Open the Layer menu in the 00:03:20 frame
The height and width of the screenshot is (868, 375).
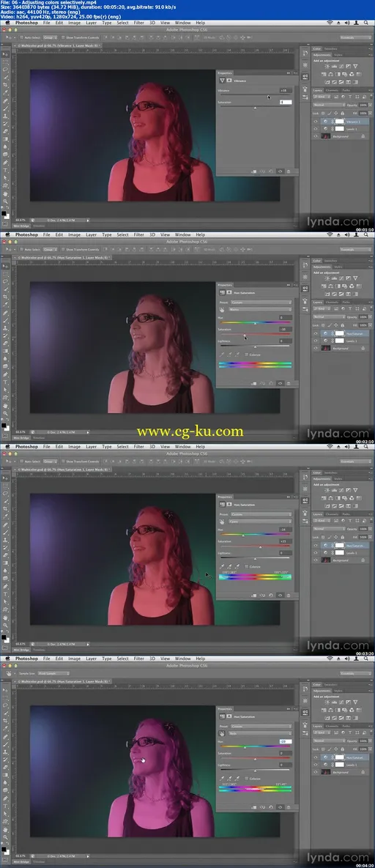(x=91, y=447)
